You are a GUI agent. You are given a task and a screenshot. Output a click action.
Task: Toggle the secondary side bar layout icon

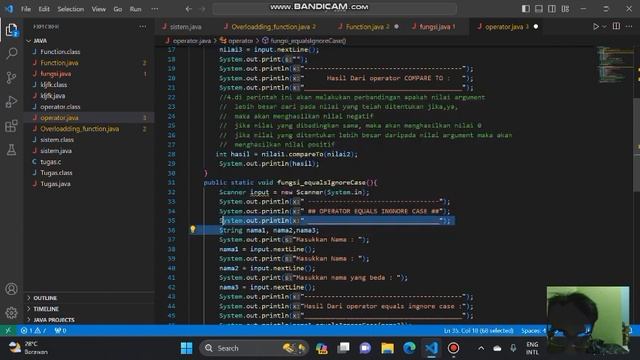point(552,9)
